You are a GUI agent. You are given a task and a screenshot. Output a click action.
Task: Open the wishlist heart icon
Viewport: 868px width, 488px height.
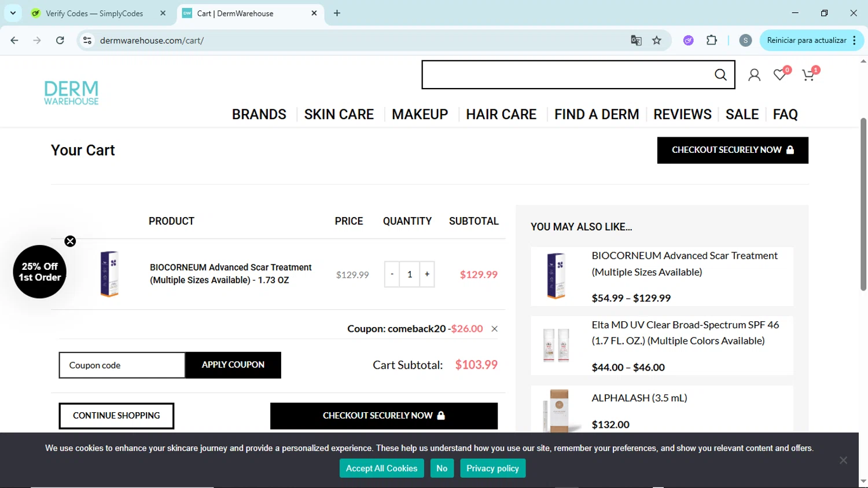[781, 74]
